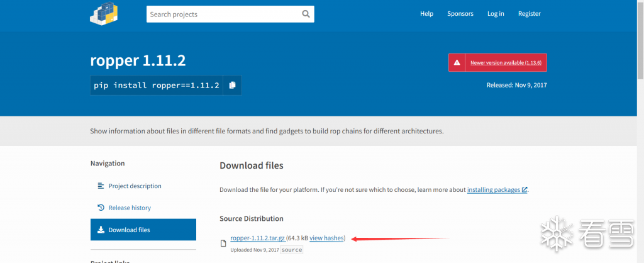Click the Source Distribution heading
644x263 pixels.
[x=252, y=218]
